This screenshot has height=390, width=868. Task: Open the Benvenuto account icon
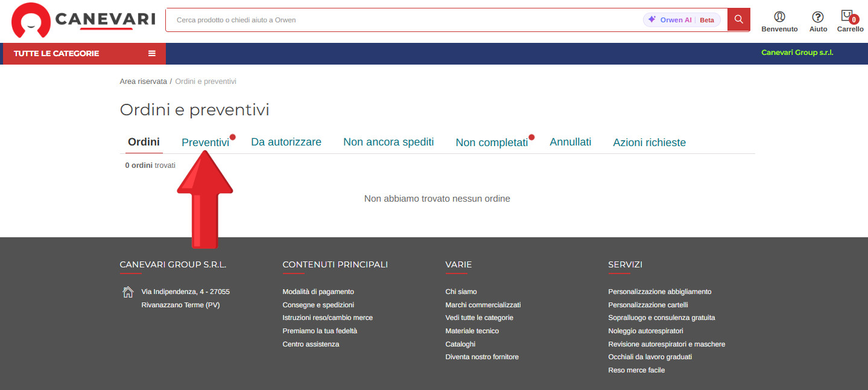point(779,22)
